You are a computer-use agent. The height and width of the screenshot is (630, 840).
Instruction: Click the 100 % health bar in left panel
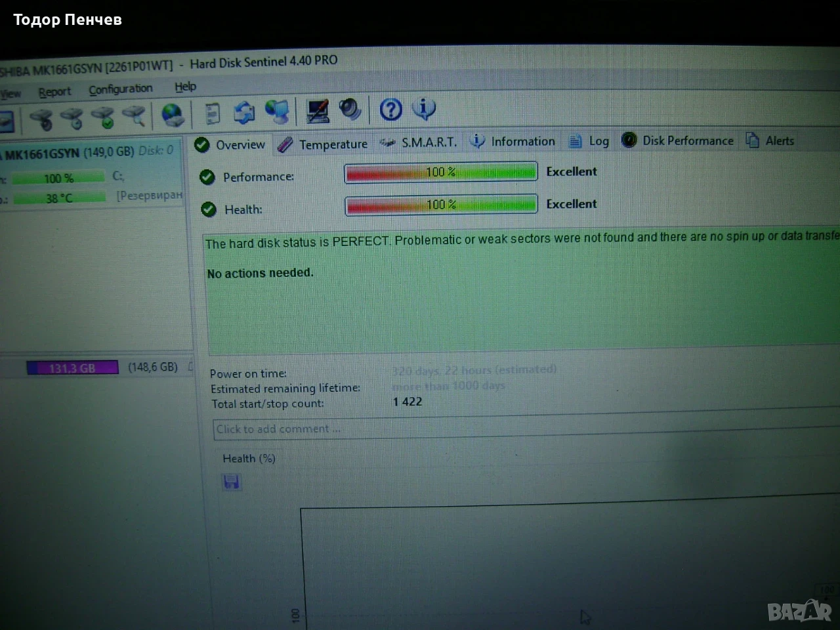point(58,178)
